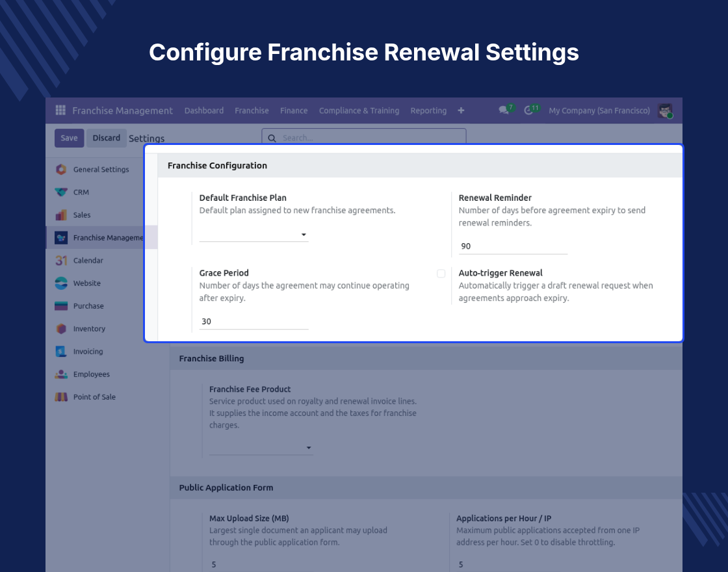728x572 pixels.
Task: Open the Compliance & Training menu
Action: tap(359, 110)
